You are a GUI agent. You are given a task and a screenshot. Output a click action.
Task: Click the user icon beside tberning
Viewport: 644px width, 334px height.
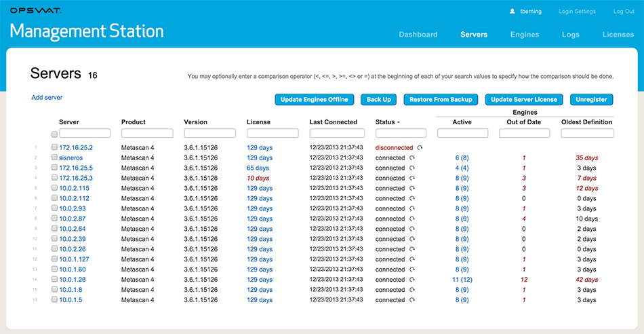[512, 12]
